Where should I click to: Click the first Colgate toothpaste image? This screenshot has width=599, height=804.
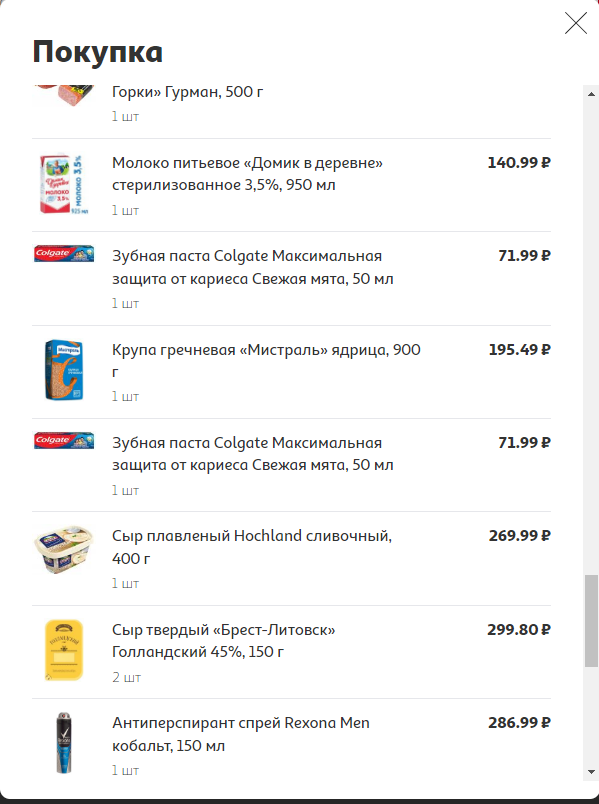click(x=64, y=253)
